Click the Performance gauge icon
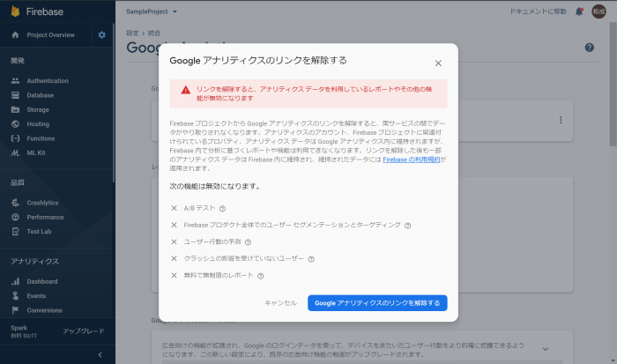This screenshot has height=364, width=617. 15,217
